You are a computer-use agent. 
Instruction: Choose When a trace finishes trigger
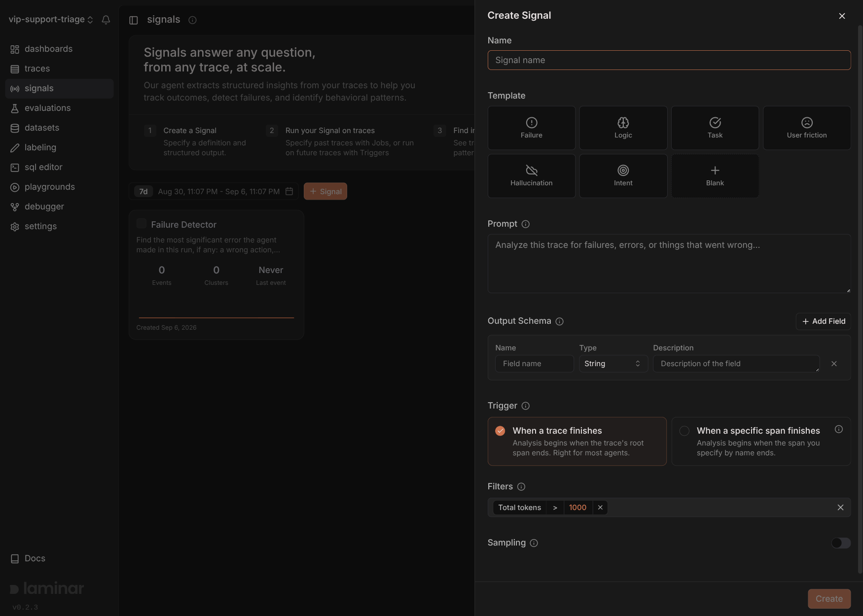coord(577,442)
